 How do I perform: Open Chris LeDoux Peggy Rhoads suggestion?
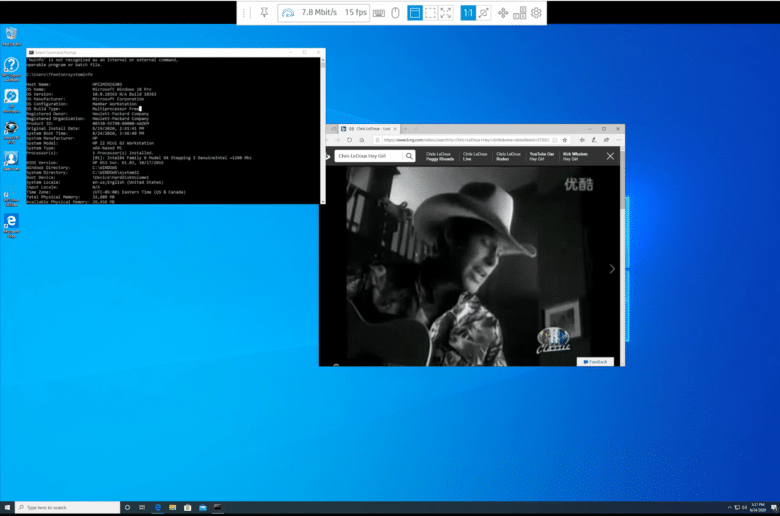[x=440, y=156]
